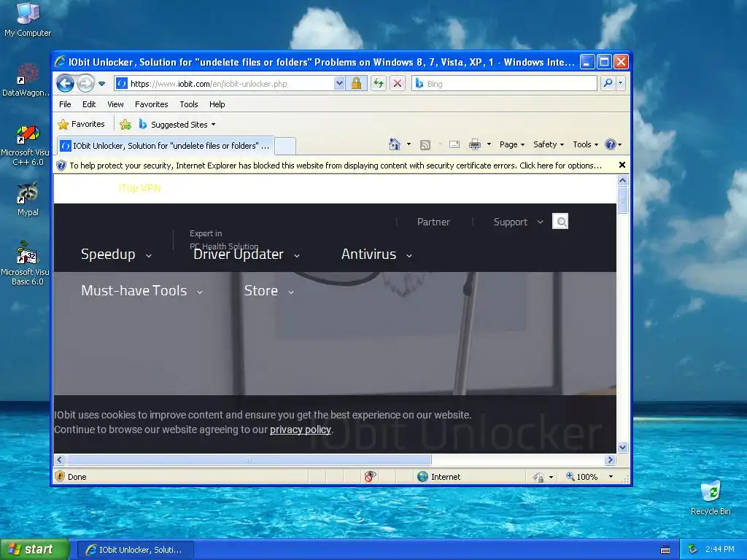
Task: Expand the address bar history dropdown
Action: coord(338,83)
